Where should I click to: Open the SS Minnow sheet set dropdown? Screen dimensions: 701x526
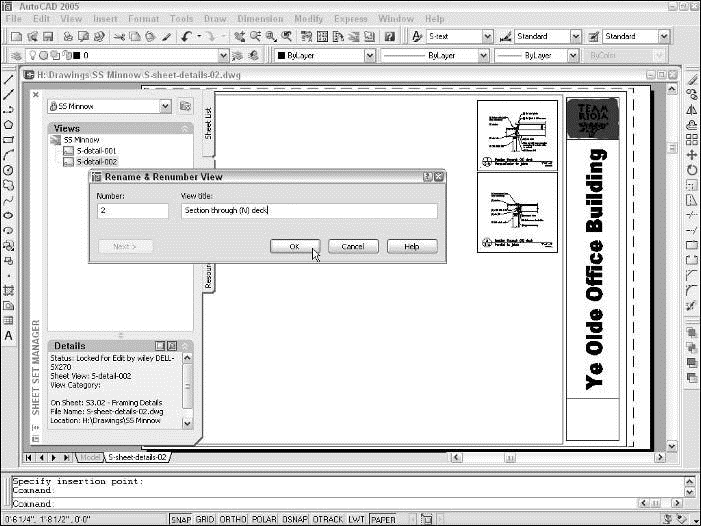(165, 106)
